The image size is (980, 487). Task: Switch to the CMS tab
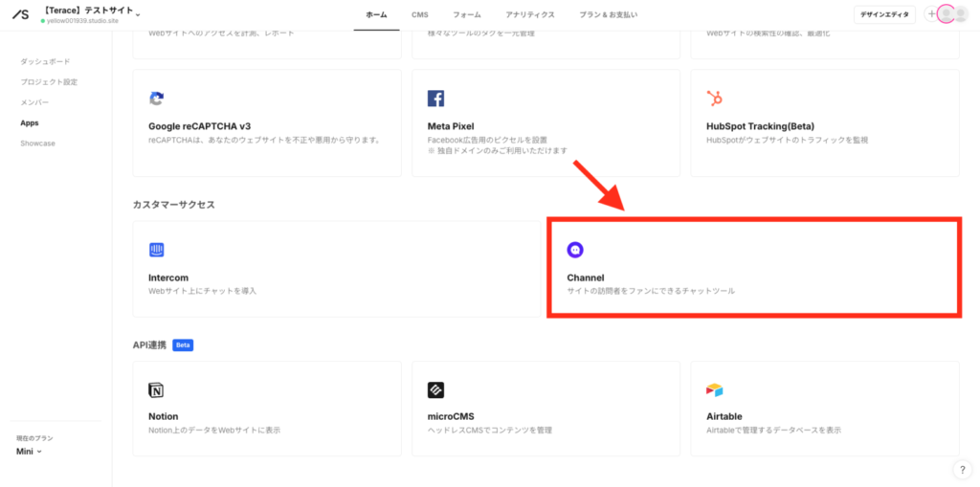[420, 15]
